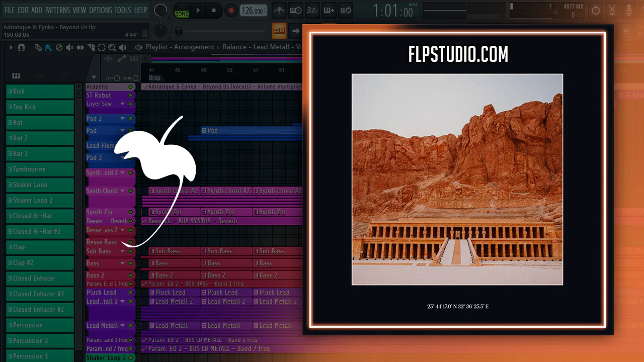
Task: Open the OPTIONS menu
Action: click(101, 10)
